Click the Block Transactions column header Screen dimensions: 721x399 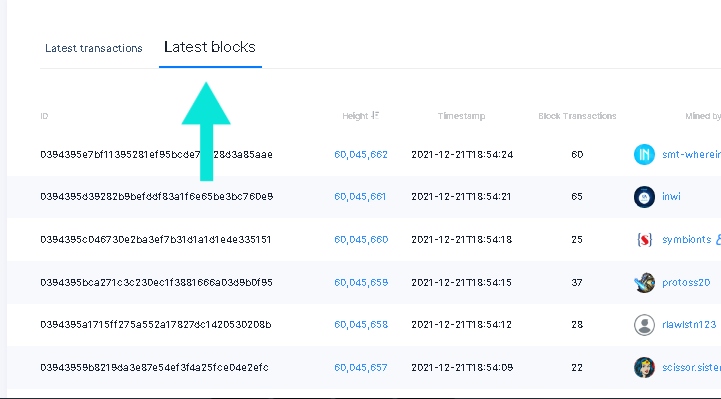(577, 116)
